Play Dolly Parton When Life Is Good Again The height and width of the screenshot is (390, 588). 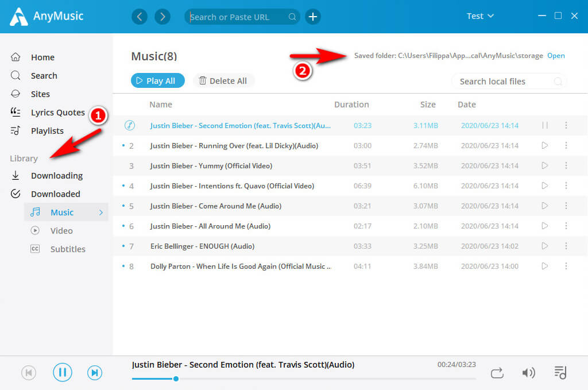click(545, 267)
